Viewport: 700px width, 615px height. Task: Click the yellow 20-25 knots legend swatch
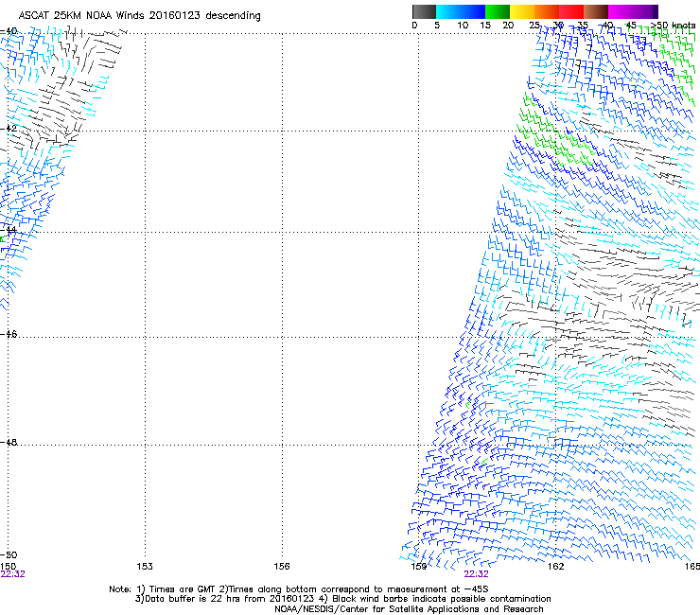pyautogui.click(x=522, y=11)
